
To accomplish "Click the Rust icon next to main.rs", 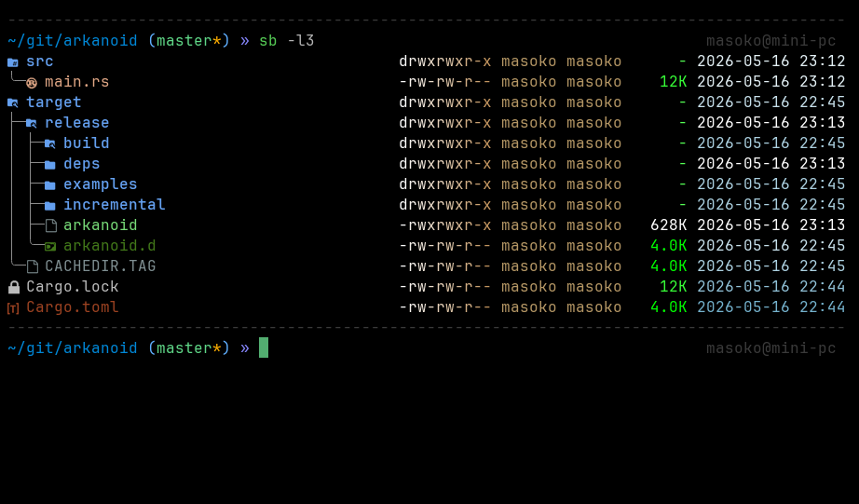I will 32,82.
